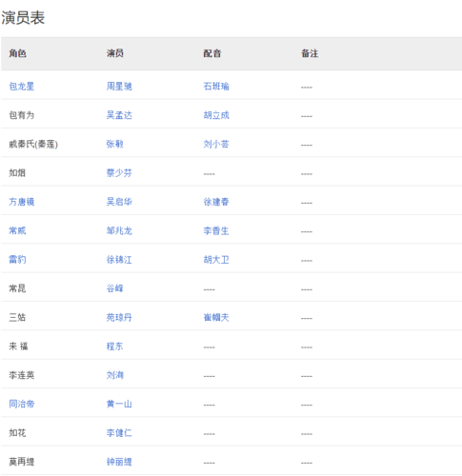Viewport: 462px width, 476px height.
Task: Open voice actor link 徐建春
Action: click(x=216, y=202)
